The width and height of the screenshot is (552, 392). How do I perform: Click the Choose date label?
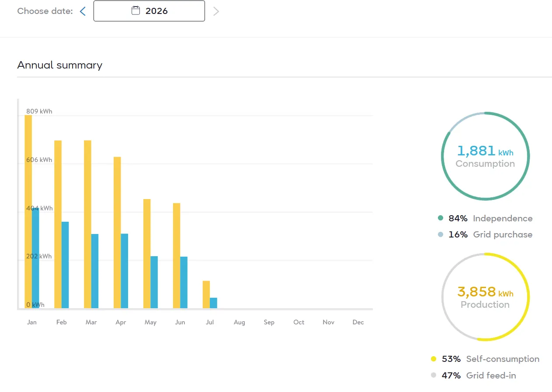(x=45, y=11)
